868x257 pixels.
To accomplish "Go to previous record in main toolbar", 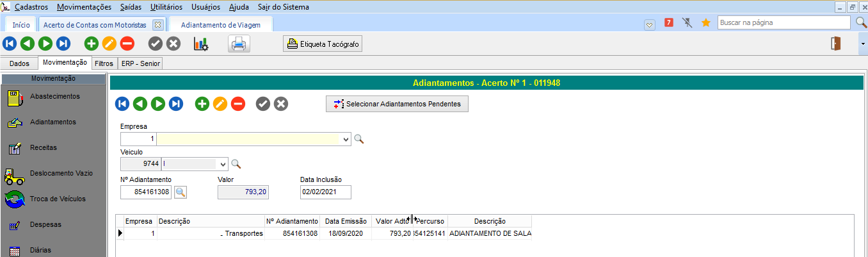I will (x=27, y=44).
